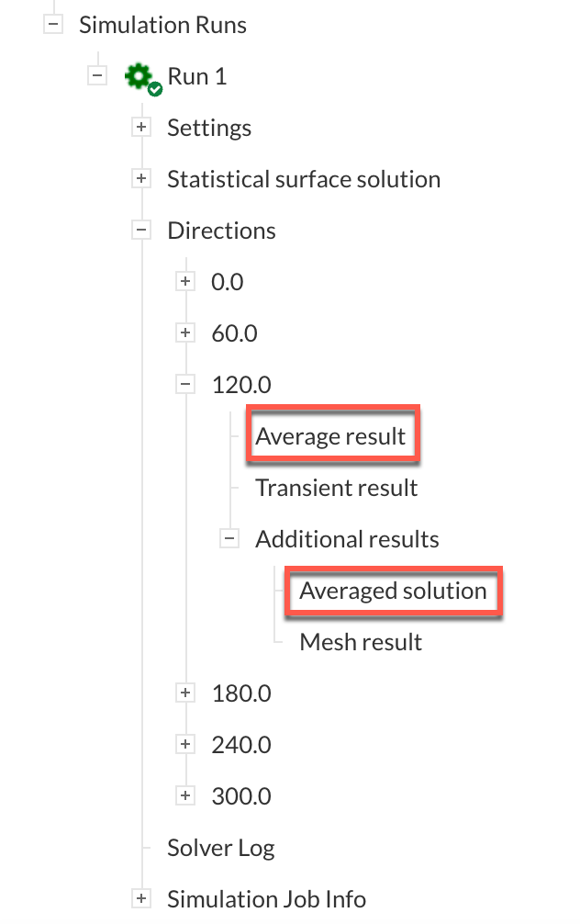
Task: Open the Average result item
Action: 330,436
